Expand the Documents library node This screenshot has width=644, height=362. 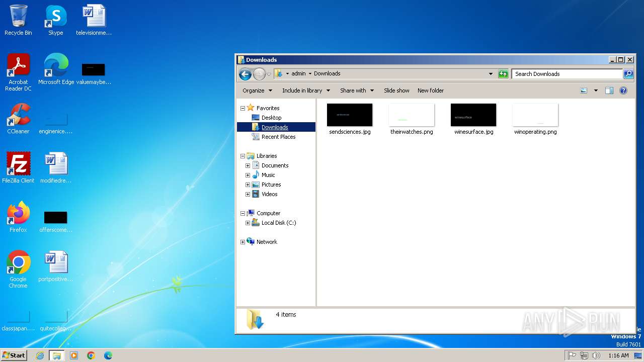(x=248, y=165)
